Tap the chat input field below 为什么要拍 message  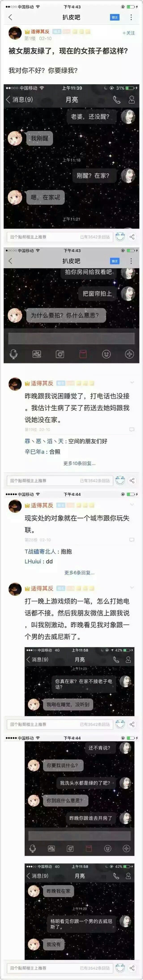pos(72,339)
